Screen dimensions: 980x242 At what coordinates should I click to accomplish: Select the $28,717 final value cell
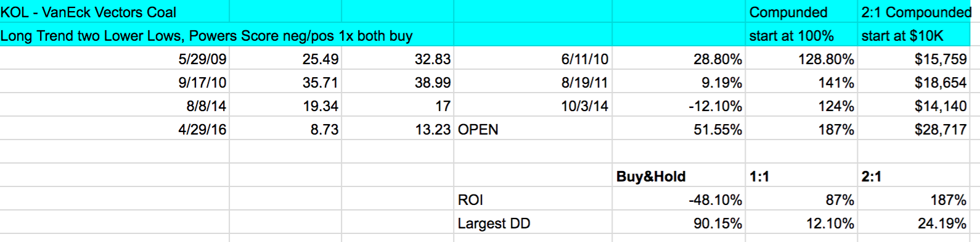click(914, 130)
